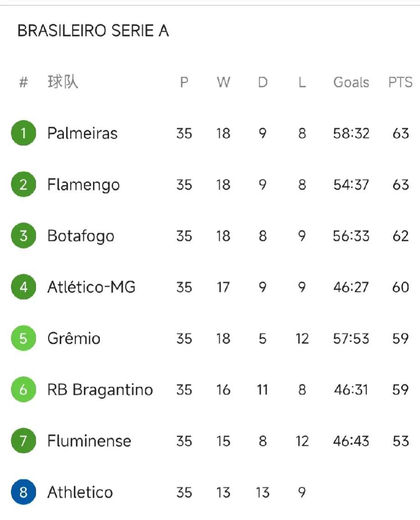
Task: Open Atlético-MG team details
Action: (91, 287)
